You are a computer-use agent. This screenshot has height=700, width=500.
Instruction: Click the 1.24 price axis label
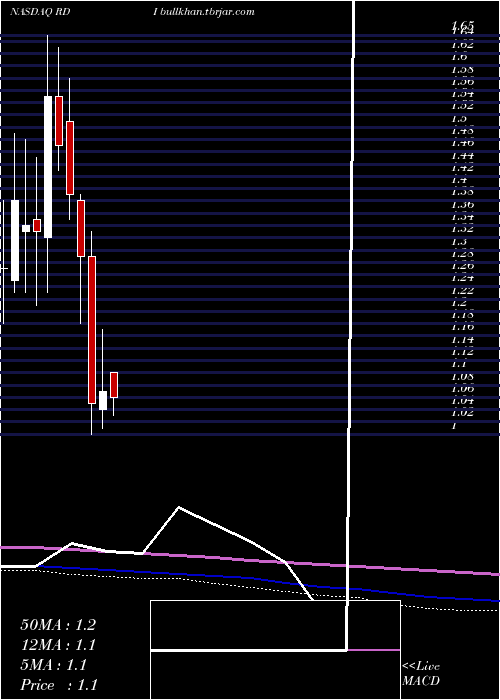point(462,278)
